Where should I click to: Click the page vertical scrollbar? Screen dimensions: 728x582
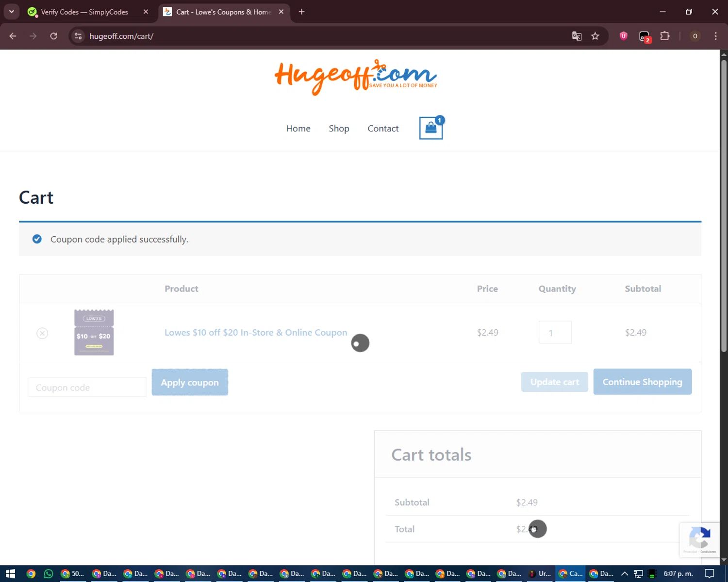[724, 206]
